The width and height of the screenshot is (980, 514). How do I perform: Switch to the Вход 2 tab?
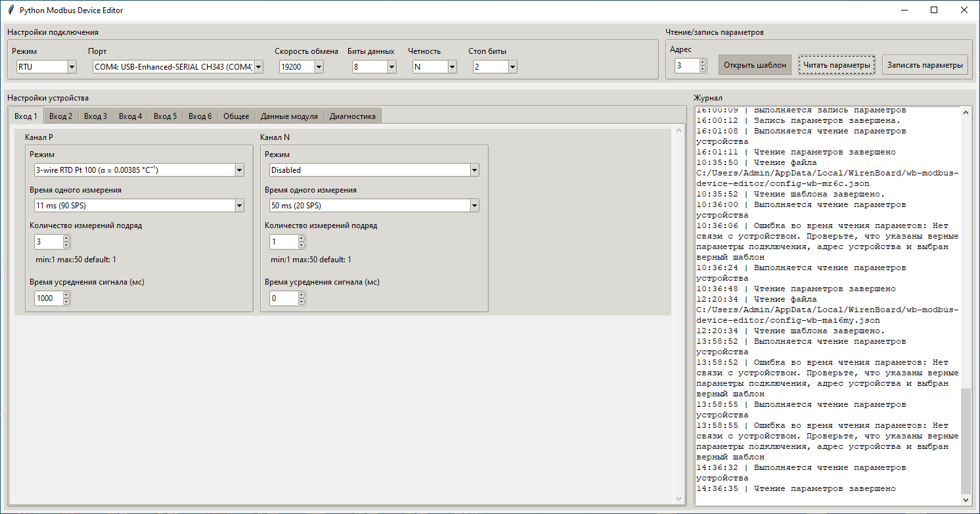61,116
